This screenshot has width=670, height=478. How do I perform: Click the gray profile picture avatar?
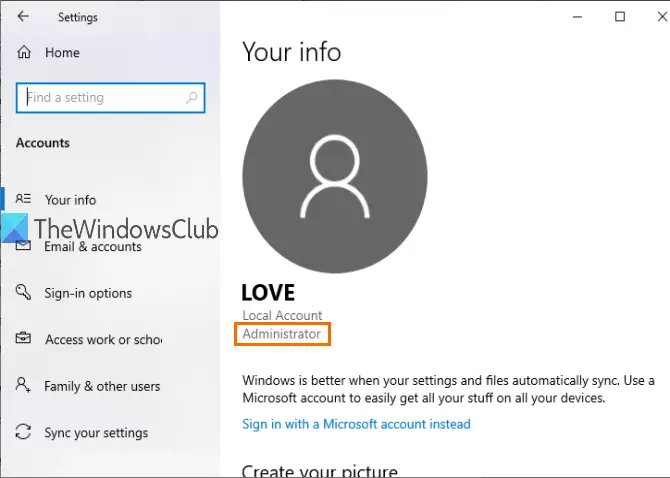click(335, 176)
